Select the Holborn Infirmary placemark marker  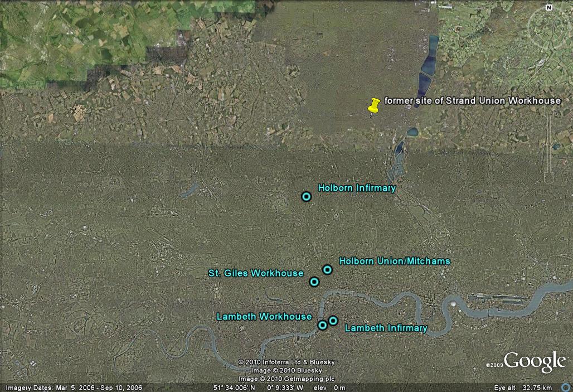coord(306,196)
